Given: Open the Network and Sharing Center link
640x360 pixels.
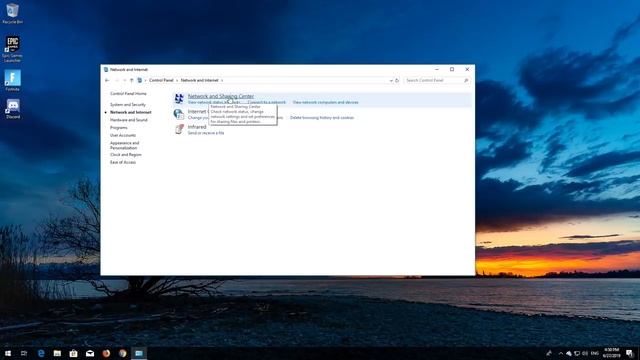Looking at the screenshot, I should tap(220, 96).
